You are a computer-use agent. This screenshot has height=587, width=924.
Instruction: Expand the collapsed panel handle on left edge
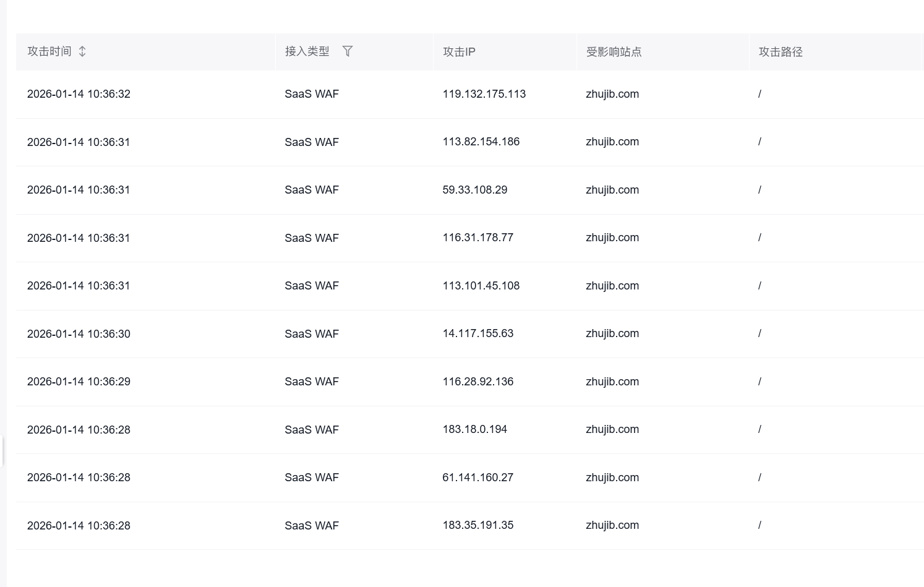coord(2,452)
